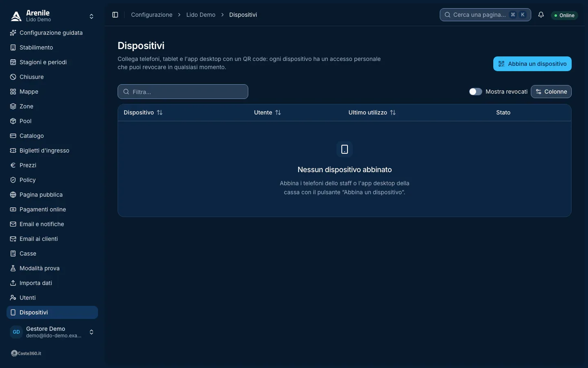Click Abbina un dispositivo button
Image resolution: width=588 pixels, height=368 pixels.
tap(532, 64)
